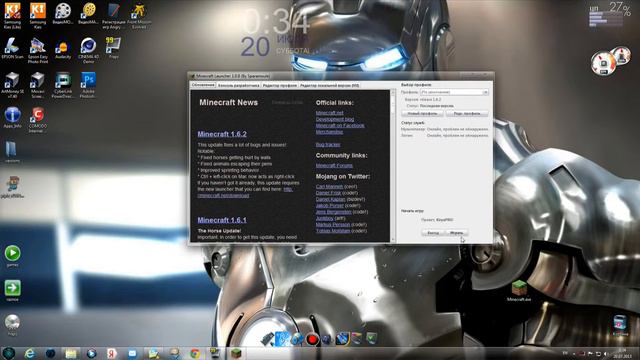Image resolution: width=640 pixels, height=360 pixels.
Task: Switch to the Обновления tab
Action: tap(203, 85)
